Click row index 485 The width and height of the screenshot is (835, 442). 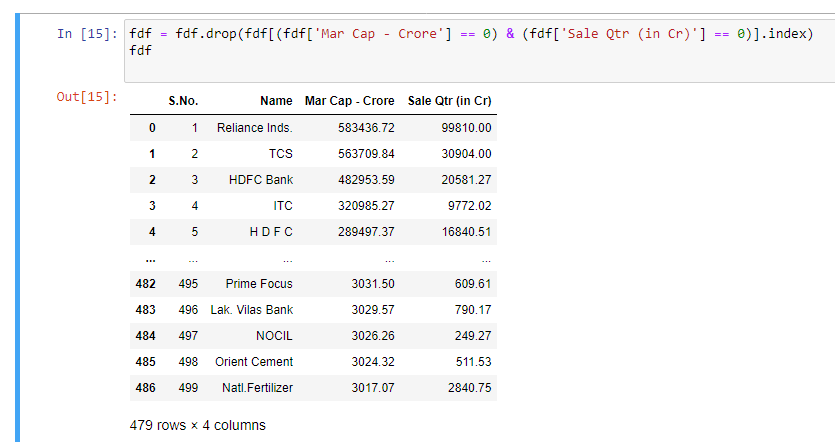coord(145,362)
